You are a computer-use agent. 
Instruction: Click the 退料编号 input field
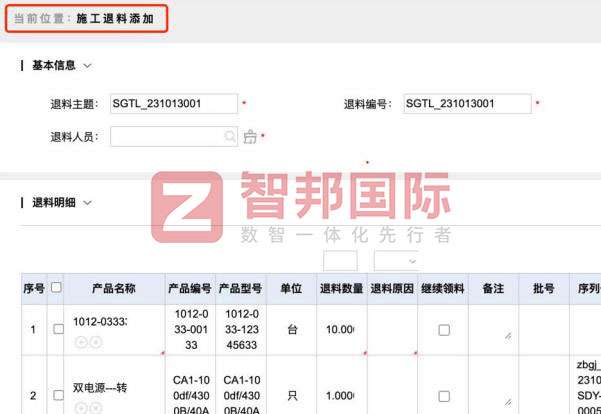467,104
